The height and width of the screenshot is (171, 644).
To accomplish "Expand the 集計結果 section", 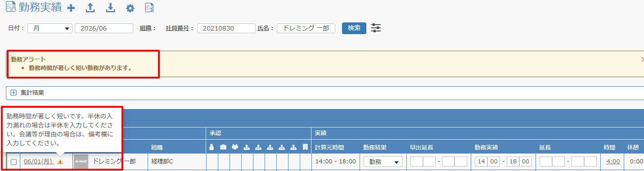I will point(14,92).
